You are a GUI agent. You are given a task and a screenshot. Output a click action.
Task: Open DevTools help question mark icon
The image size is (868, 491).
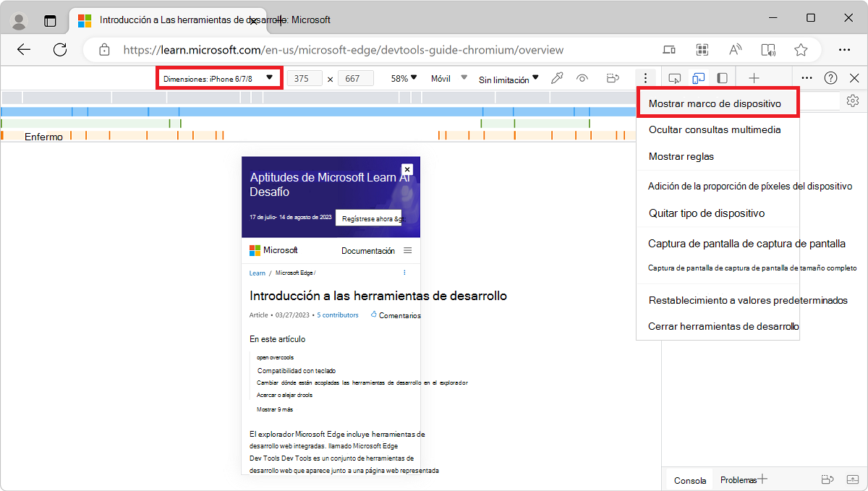point(831,78)
